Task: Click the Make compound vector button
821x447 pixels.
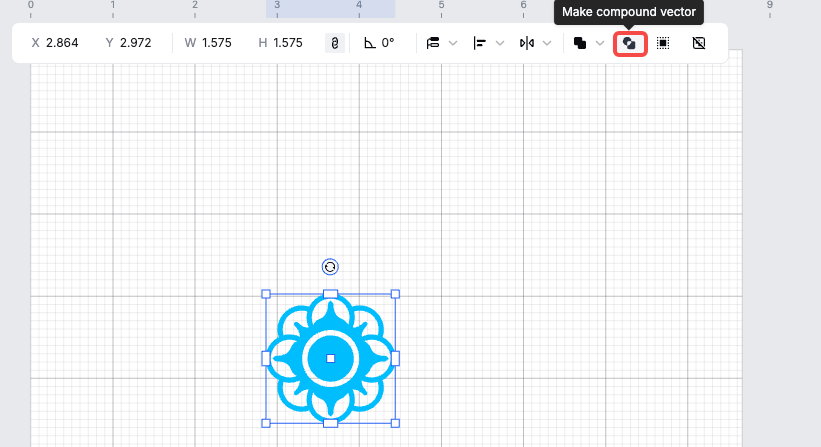Action: point(629,43)
